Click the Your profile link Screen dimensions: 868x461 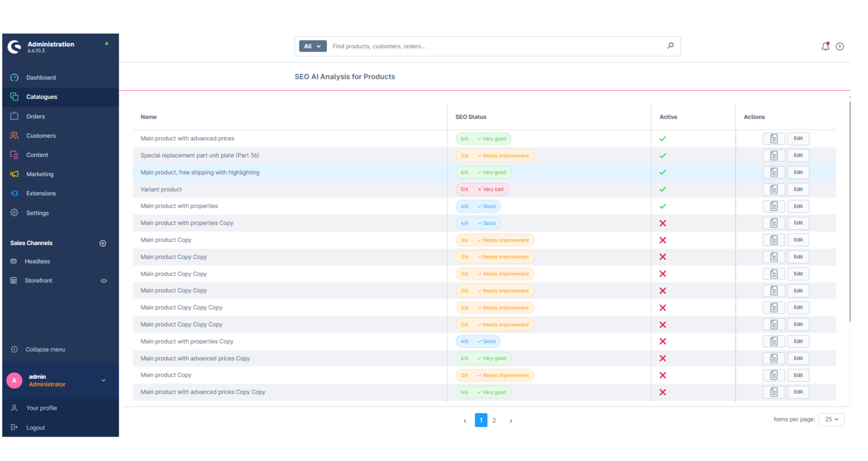coord(41,408)
